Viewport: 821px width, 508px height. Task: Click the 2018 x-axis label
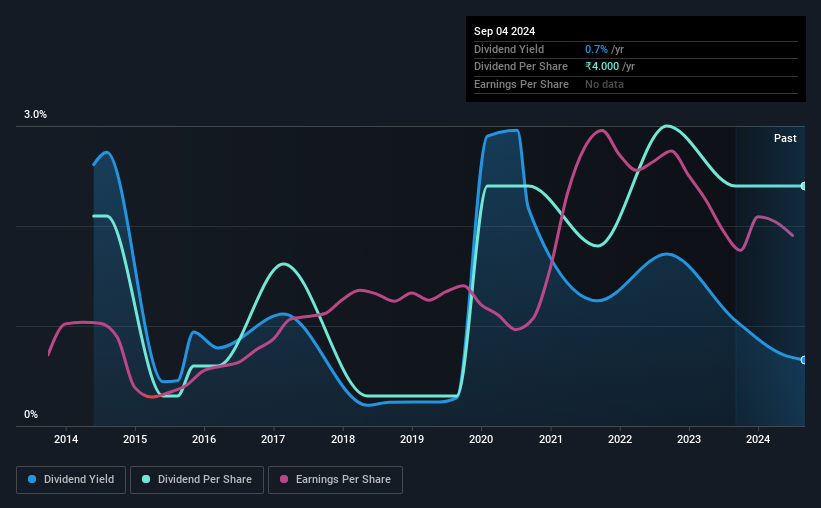click(343, 439)
